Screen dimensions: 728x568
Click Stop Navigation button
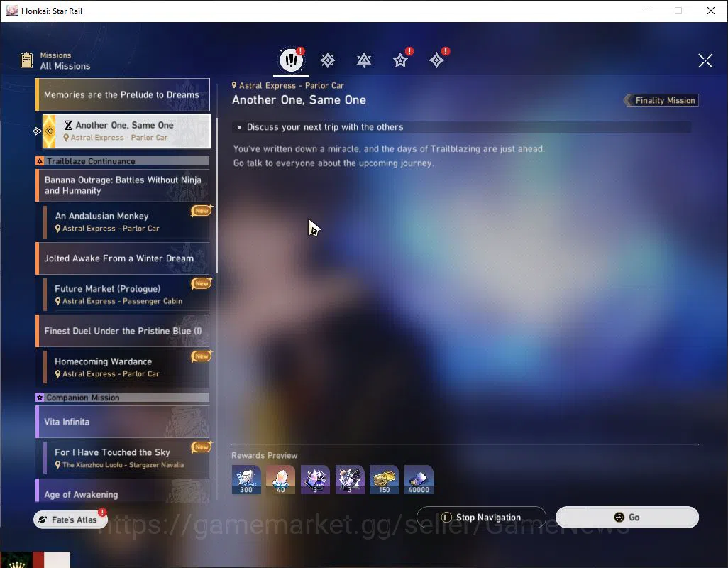(x=481, y=518)
